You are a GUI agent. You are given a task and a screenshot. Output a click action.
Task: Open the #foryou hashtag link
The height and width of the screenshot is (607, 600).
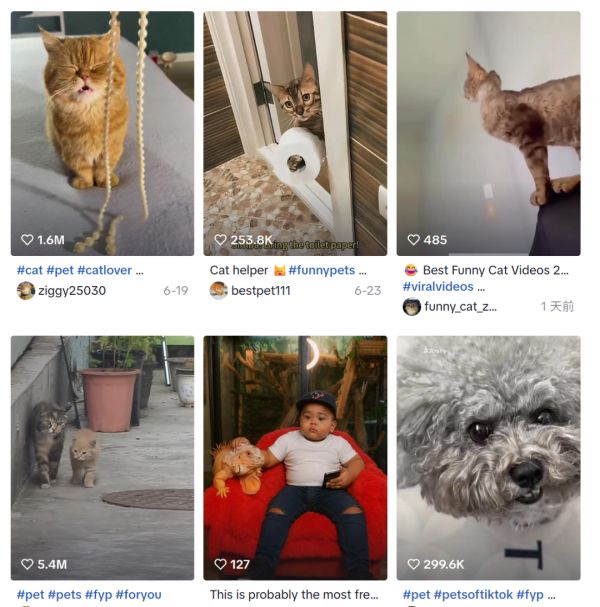[139, 595]
